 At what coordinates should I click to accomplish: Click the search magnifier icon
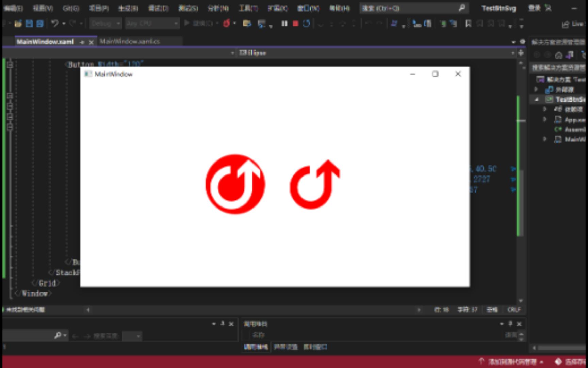point(462,8)
